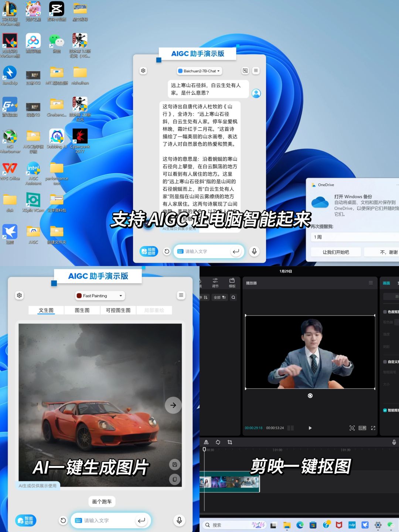This screenshot has height=532, width=399.
Task: Open the 调节 tab in 剪映
Action: (x=215, y=283)
